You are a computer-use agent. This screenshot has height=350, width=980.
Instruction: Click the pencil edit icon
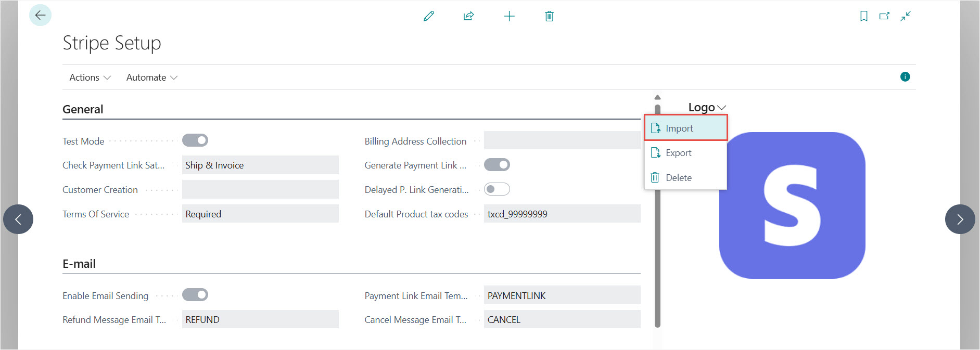[428, 16]
